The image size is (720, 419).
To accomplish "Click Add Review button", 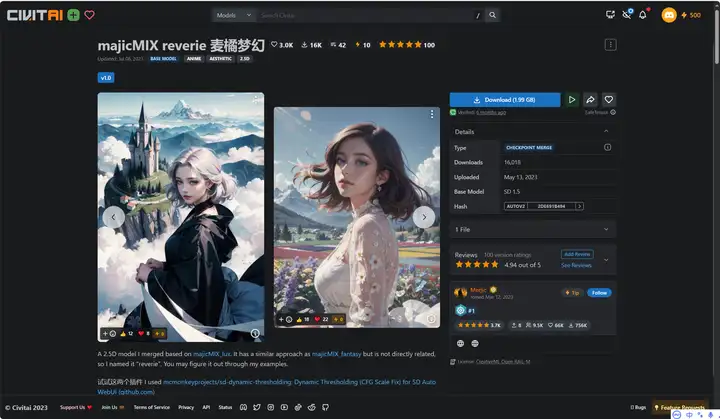I will [x=577, y=254].
